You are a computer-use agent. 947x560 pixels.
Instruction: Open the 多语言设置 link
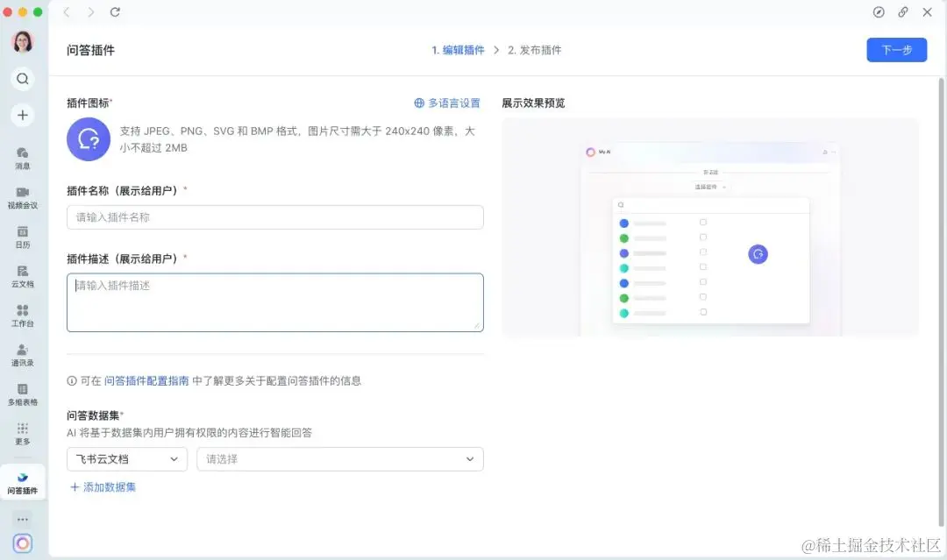(x=448, y=103)
